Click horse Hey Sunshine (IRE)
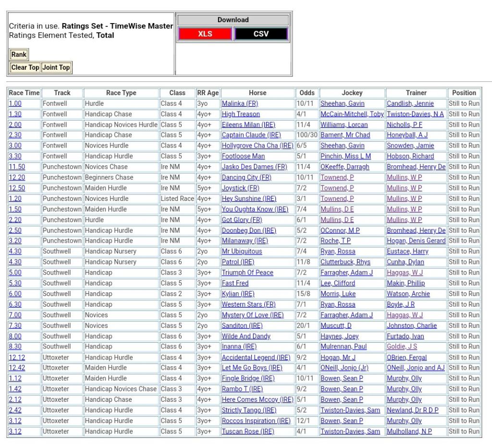This screenshot has width=492, height=448. tap(249, 199)
